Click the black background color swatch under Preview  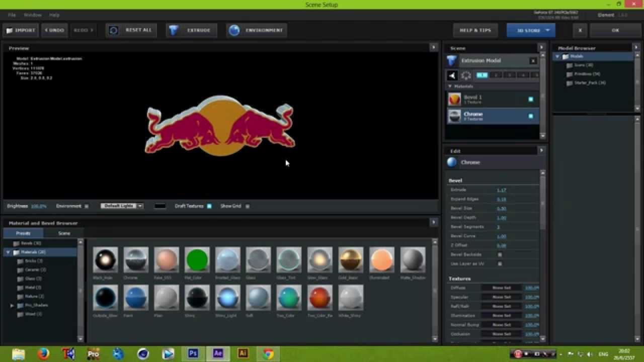[160, 206]
